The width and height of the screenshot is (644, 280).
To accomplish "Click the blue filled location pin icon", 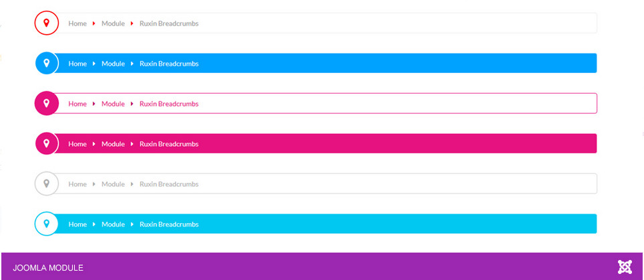I will [46, 63].
